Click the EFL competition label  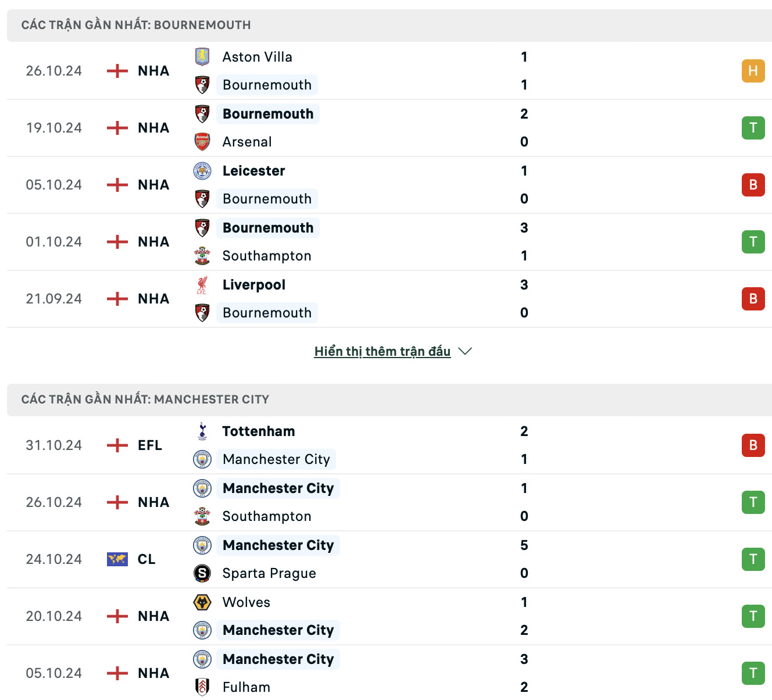(x=150, y=445)
